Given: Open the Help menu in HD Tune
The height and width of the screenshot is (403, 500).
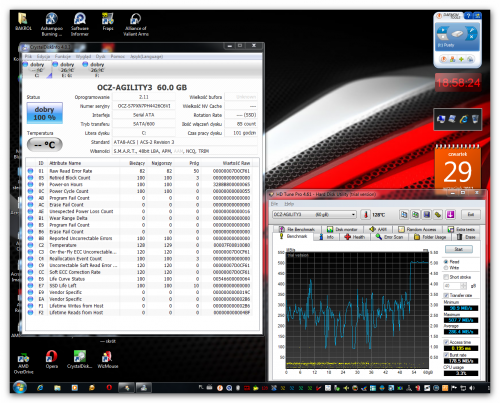Looking at the screenshot, I should (x=289, y=204).
